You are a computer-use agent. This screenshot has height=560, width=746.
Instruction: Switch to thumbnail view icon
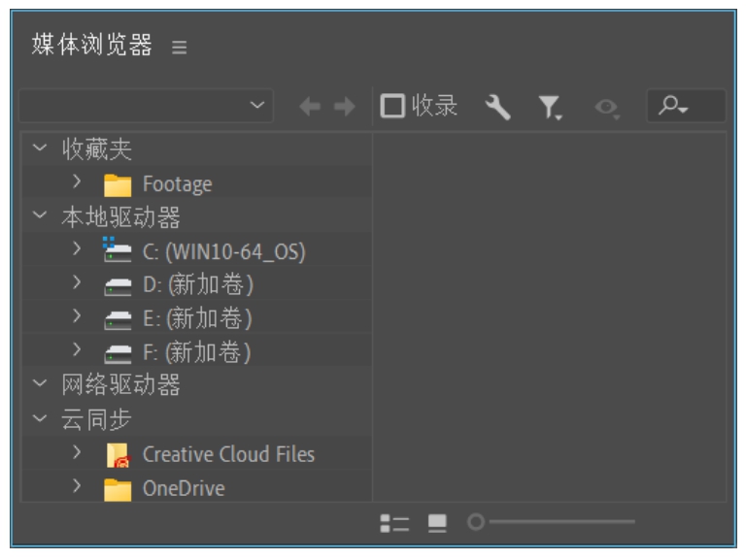pyautogui.click(x=437, y=523)
